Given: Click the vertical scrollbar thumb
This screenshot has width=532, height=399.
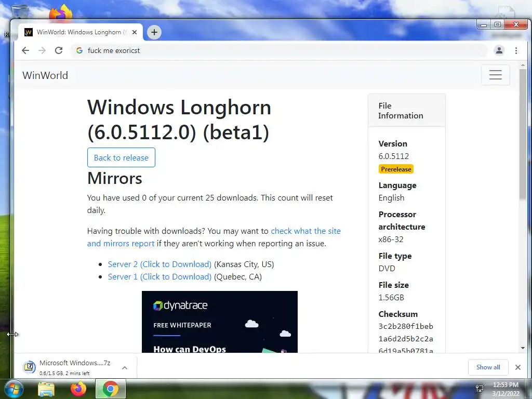Looking at the screenshot, I should pos(523,134).
